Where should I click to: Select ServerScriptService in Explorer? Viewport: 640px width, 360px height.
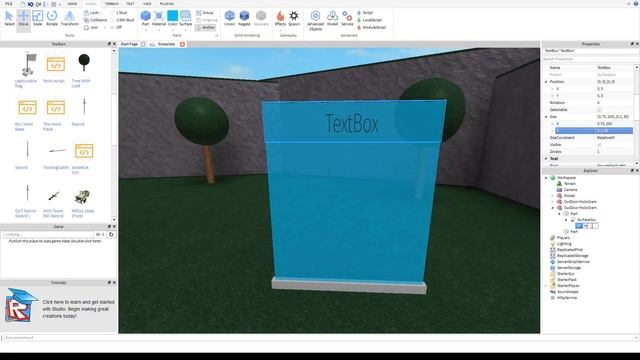tap(573, 262)
